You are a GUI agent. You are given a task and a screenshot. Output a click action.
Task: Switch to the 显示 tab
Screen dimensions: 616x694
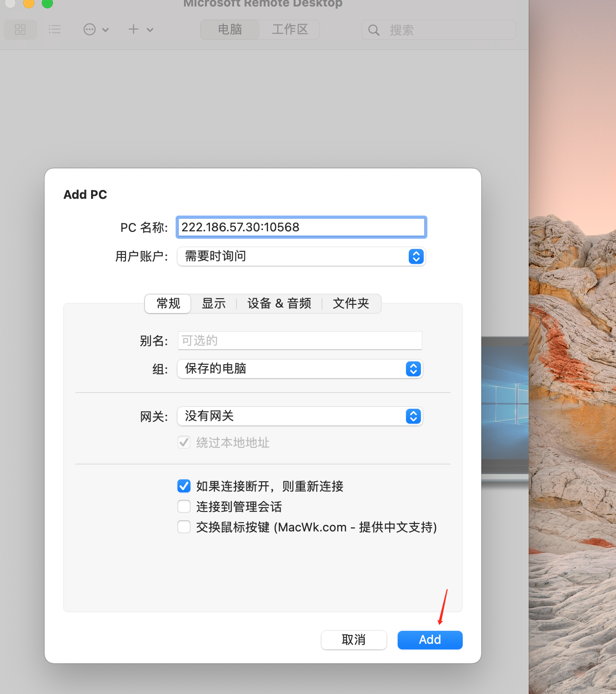pos(213,303)
